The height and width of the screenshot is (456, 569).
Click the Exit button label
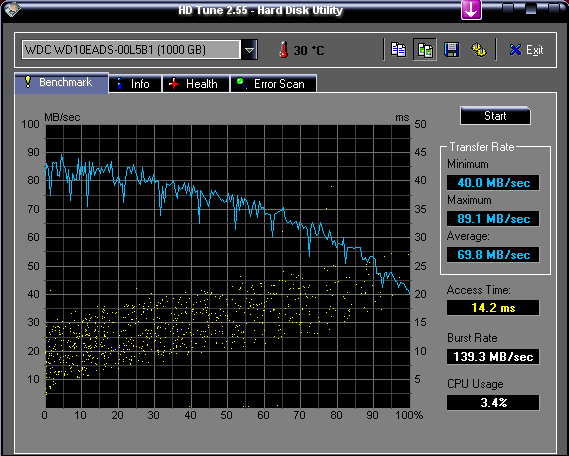click(x=535, y=50)
